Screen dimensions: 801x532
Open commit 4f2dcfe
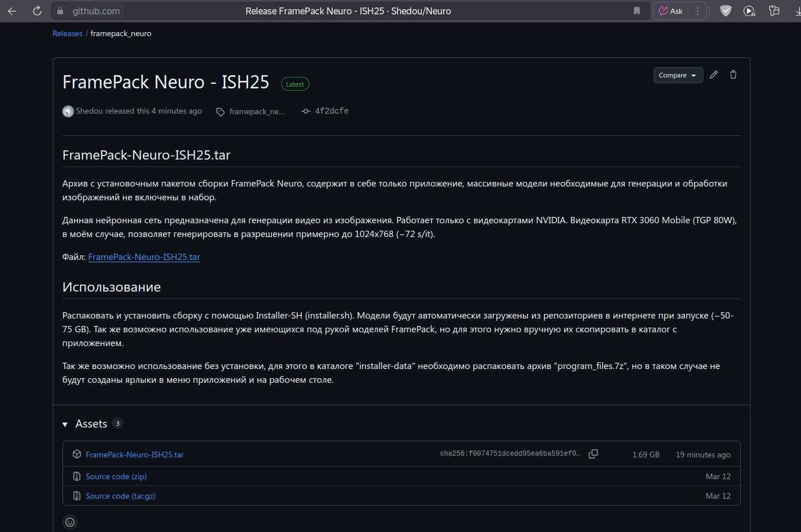point(332,111)
